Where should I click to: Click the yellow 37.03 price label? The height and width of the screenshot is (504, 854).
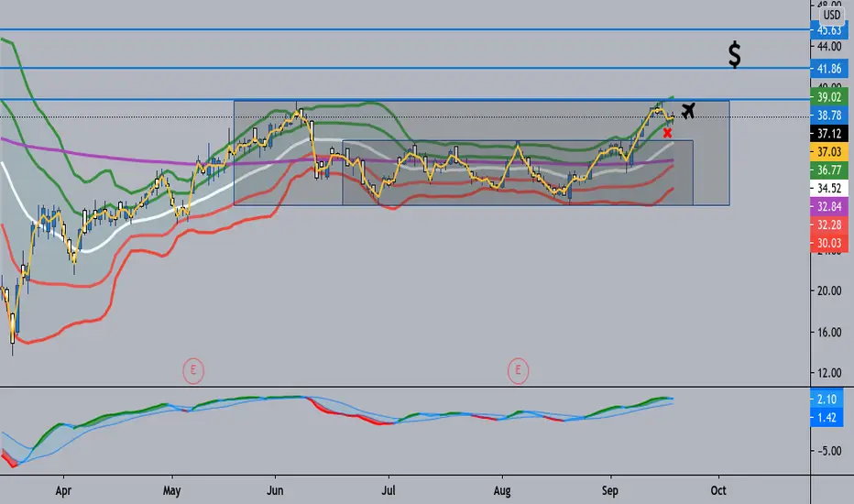[829, 151]
